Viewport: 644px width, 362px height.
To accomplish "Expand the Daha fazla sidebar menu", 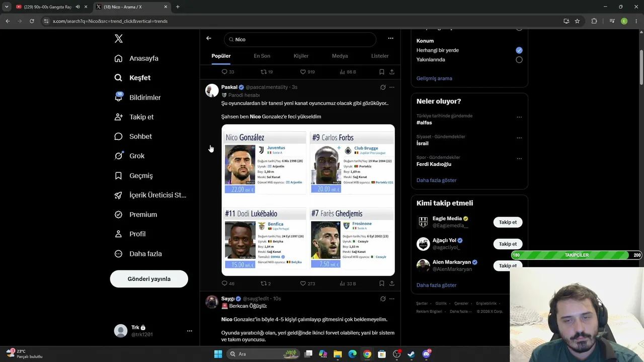I will coord(138,254).
